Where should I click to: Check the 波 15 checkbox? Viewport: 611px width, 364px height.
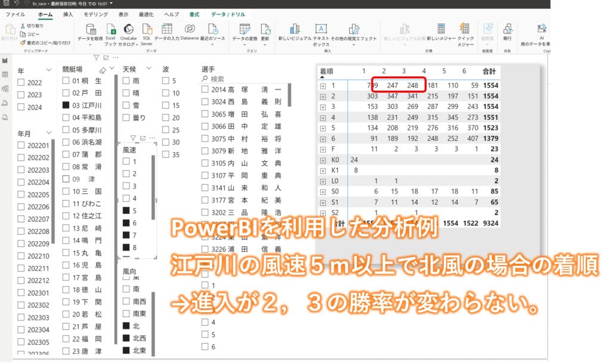(166, 105)
